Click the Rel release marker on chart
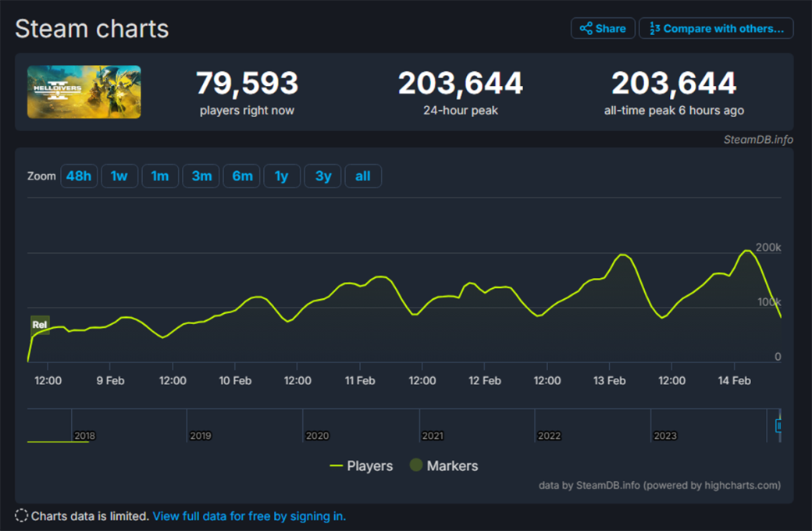812x531 pixels. (x=40, y=325)
